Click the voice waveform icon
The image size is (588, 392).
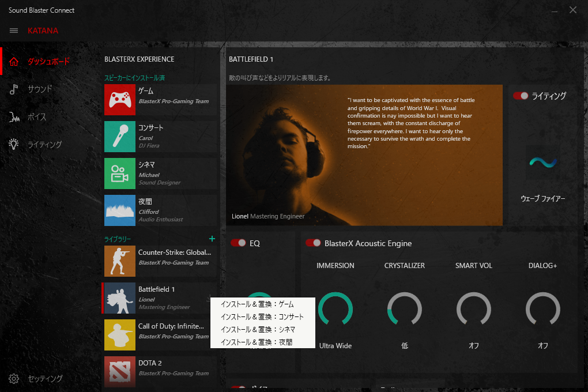(14, 117)
